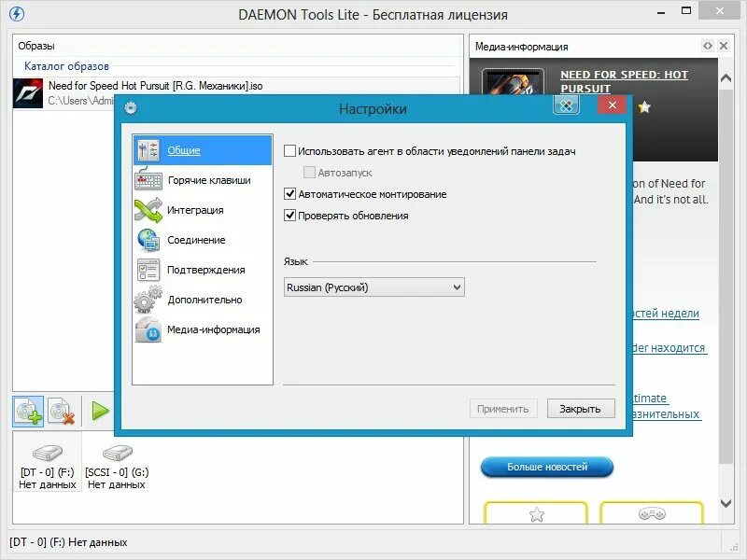Click the Применить button
This screenshot has width=747, height=560.
[503, 409]
